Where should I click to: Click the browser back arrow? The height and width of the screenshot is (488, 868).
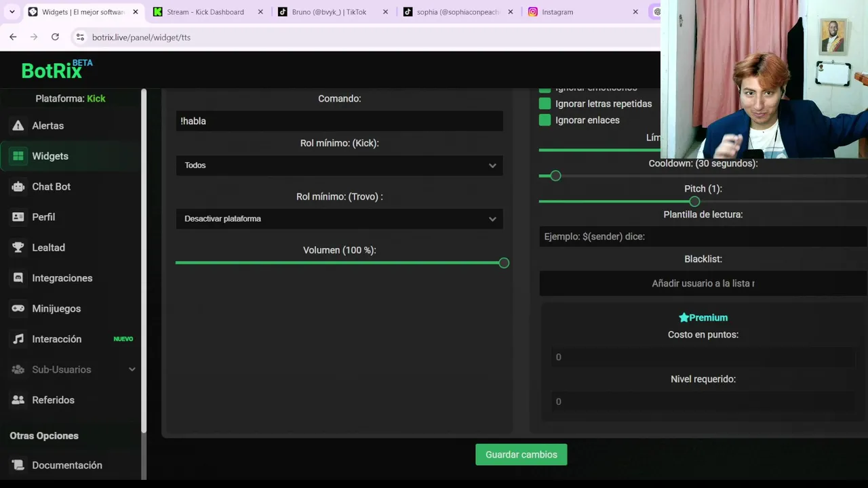click(x=13, y=37)
